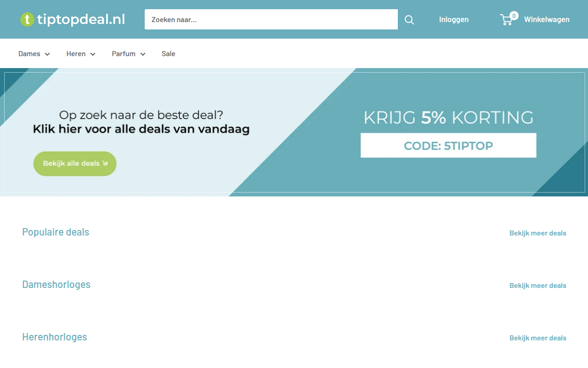This screenshot has width=588, height=368.
Task: Expand the Parfum dropdown menu
Action: (x=129, y=54)
